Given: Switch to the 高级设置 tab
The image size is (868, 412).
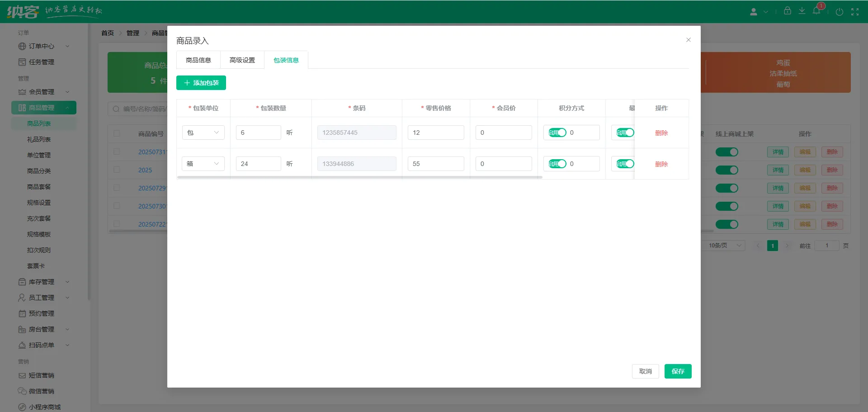Looking at the screenshot, I should click(x=242, y=60).
